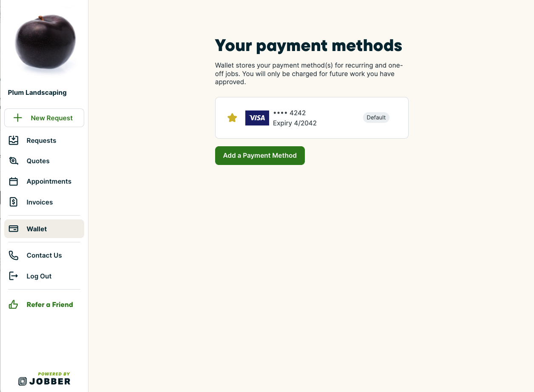Click the Requests inbox icon
Image resolution: width=534 pixels, height=392 pixels.
14,140
